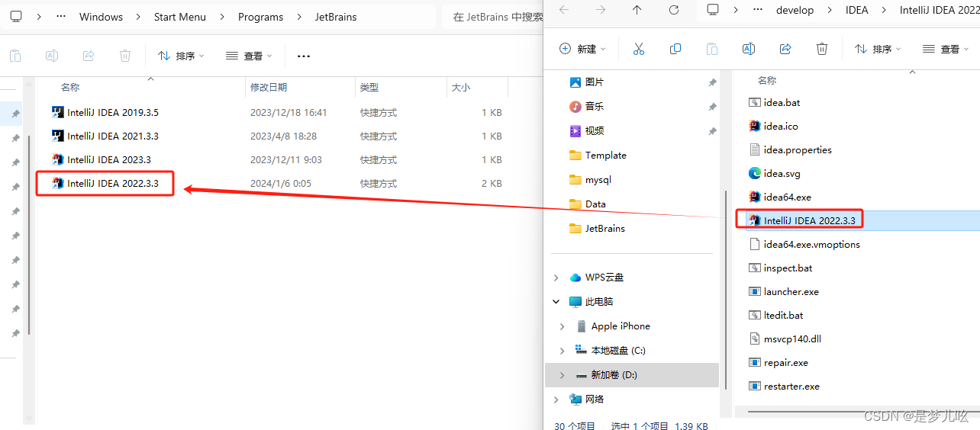Go up one folder in right window

(637, 10)
